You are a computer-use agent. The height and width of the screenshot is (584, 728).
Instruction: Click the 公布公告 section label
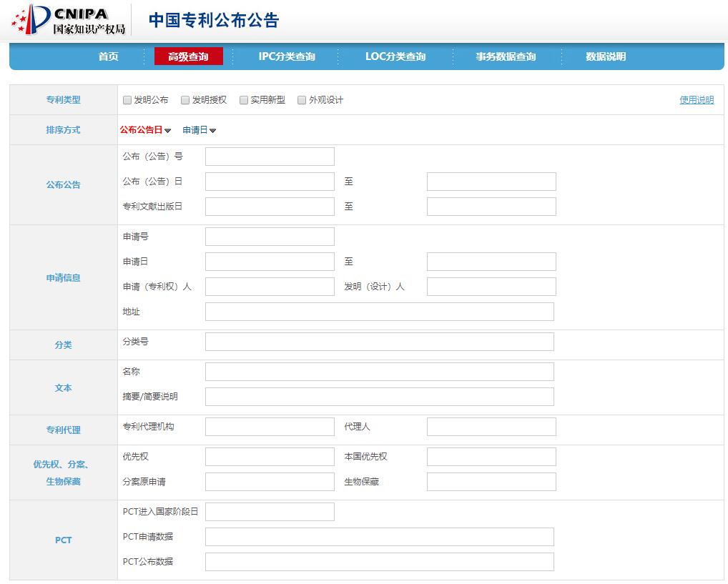63,184
